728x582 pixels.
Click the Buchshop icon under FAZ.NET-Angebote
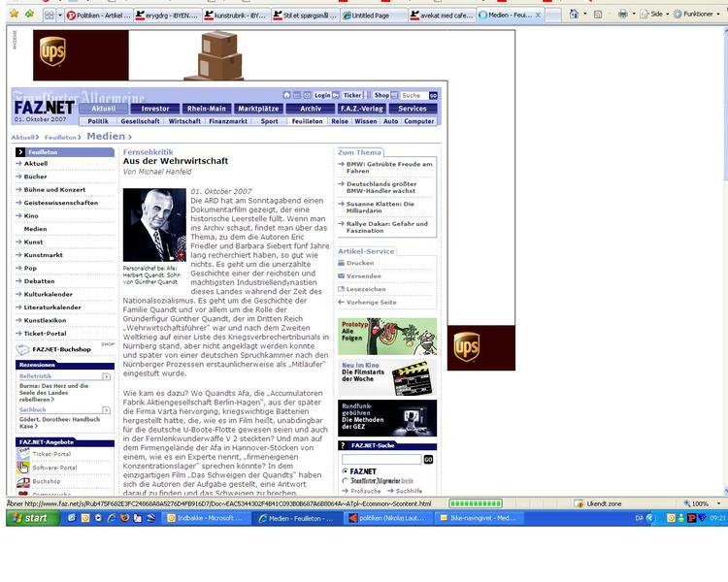pos(23,482)
